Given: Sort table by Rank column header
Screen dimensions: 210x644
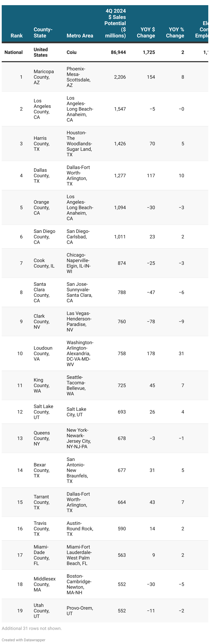Looking at the screenshot, I should coord(17,36).
